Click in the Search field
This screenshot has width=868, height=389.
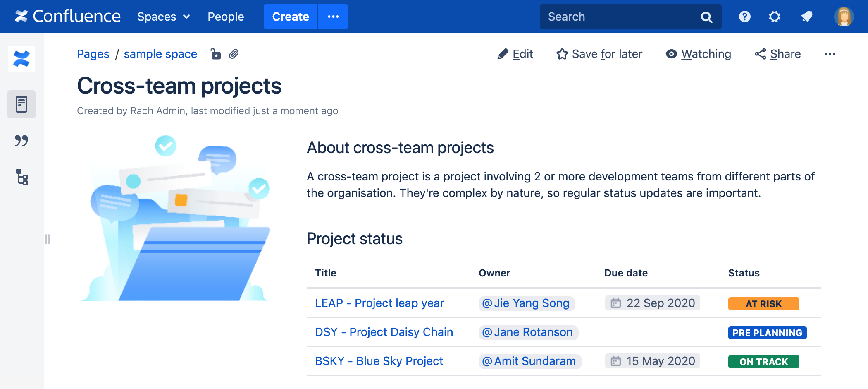[x=620, y=17]
